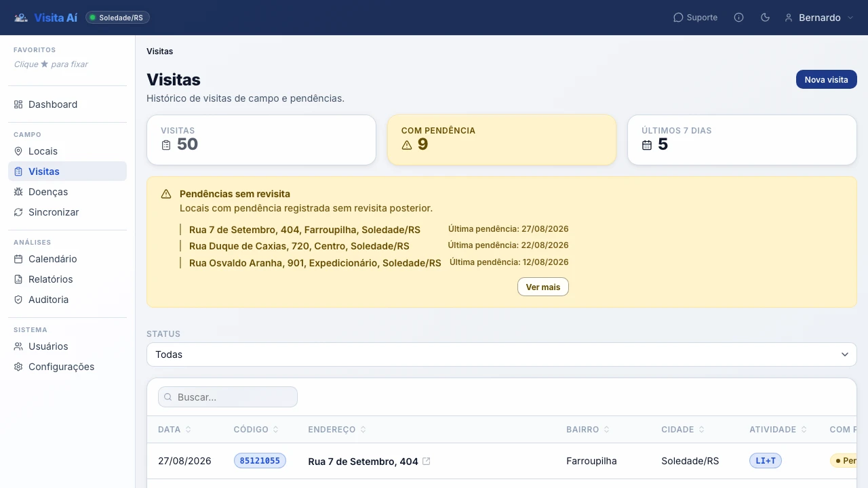This screenshot has height=488, width=868.
Task: Open Locais in sidebar
Action: [x=67, y=151]
